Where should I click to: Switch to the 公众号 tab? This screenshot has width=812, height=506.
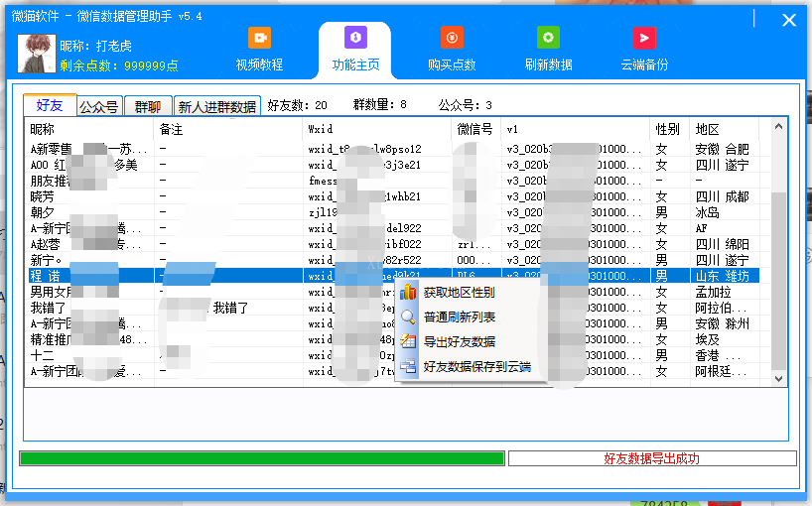pos(99,106)
